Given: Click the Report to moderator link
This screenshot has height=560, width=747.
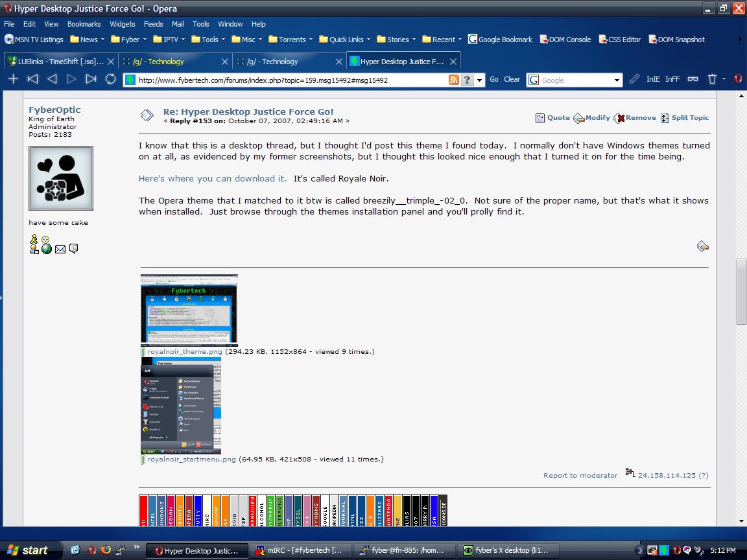Looking at the screenshot, I should (580, 475).
